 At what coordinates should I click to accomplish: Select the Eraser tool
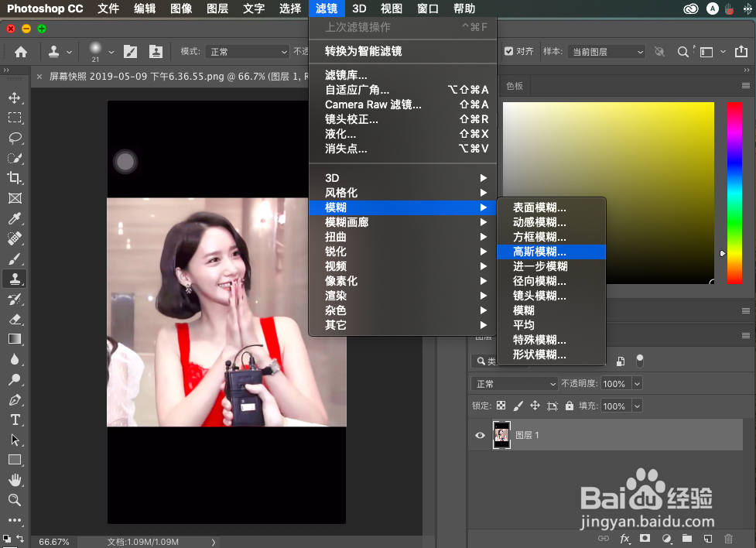tap(15, 320)
